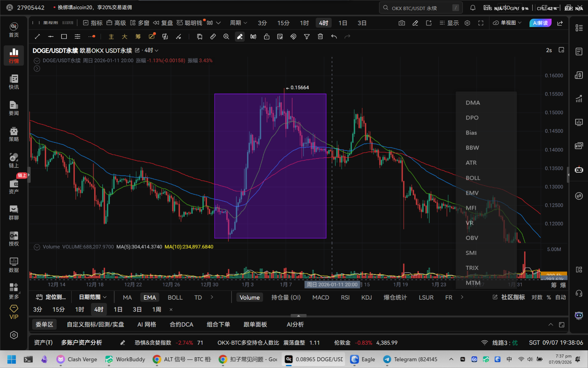Open Clash Verge from the taskbar
Screen dimensions: 588x368
[77, 359]
